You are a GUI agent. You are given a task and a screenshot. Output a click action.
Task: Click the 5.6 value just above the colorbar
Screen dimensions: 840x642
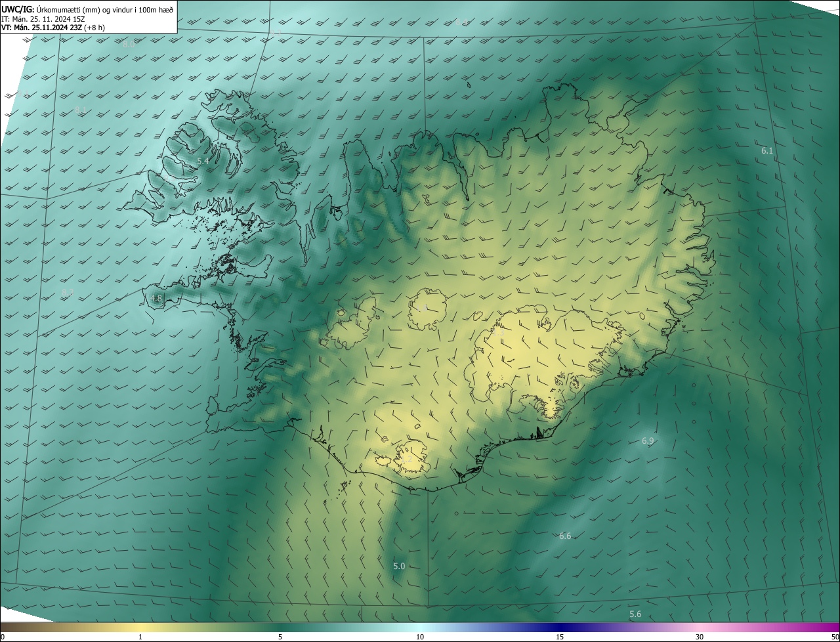click(635, 614)
